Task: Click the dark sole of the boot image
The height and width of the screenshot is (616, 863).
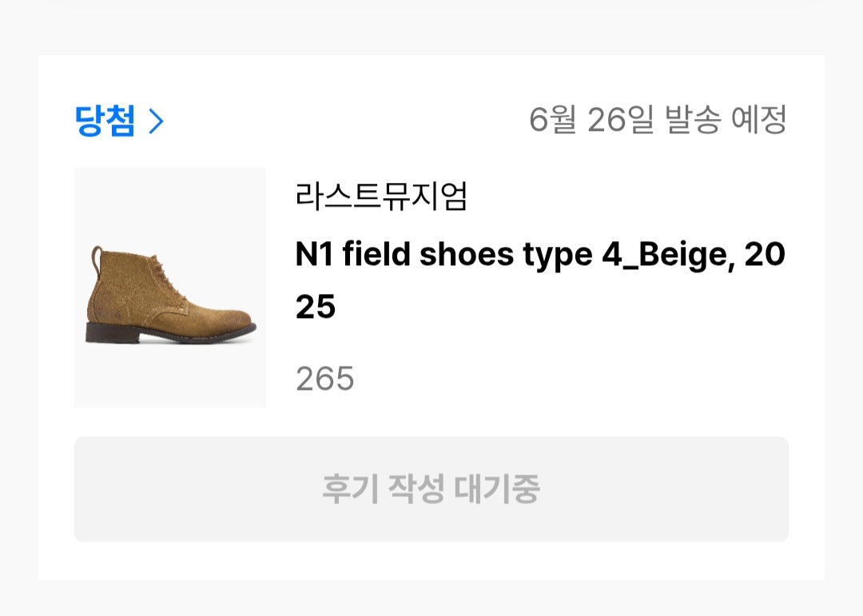Action: click(x=165, y=334)
